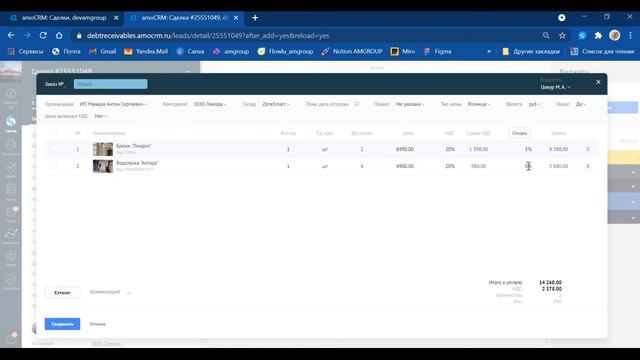This screenshot has width=640, height=360.
Task: Open the browser home page
Action: pyautogui.click(x=59, y=36)
